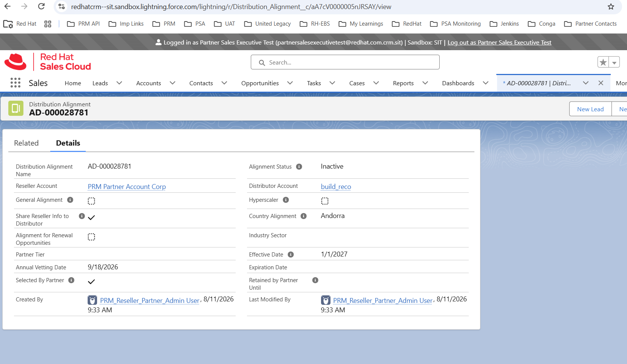This screenshot has width=627, height=364.
Task: Open the PRM Partner Account Corp link
Action: pyautogui.click(x=127, y=187)
